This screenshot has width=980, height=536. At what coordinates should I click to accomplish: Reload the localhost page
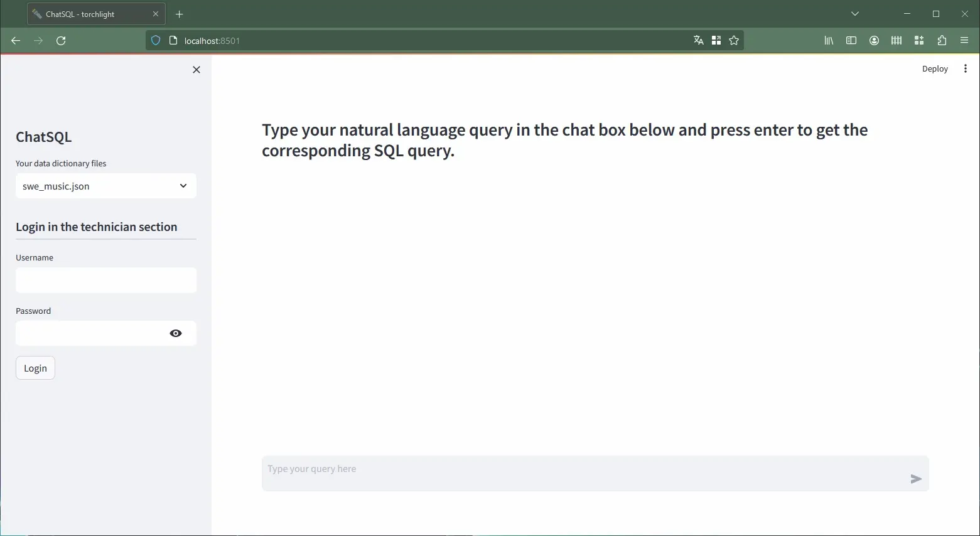[x=61, y=41]
